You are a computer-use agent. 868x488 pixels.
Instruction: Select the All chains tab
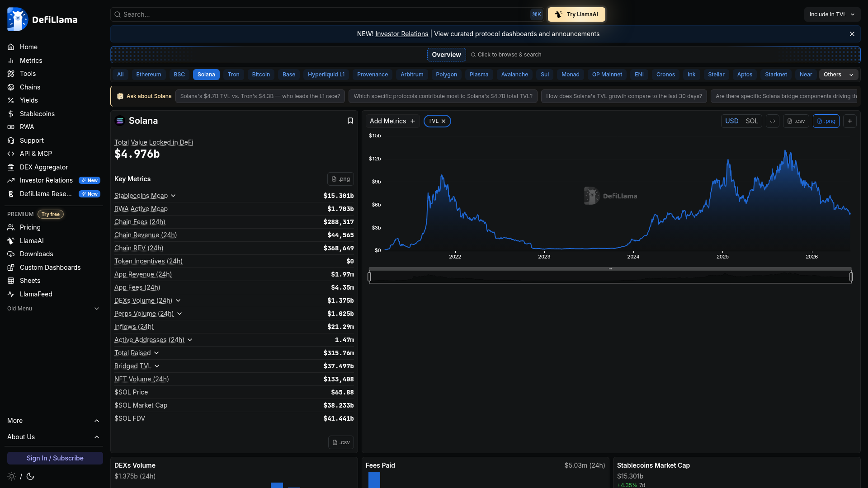(120, 75)
